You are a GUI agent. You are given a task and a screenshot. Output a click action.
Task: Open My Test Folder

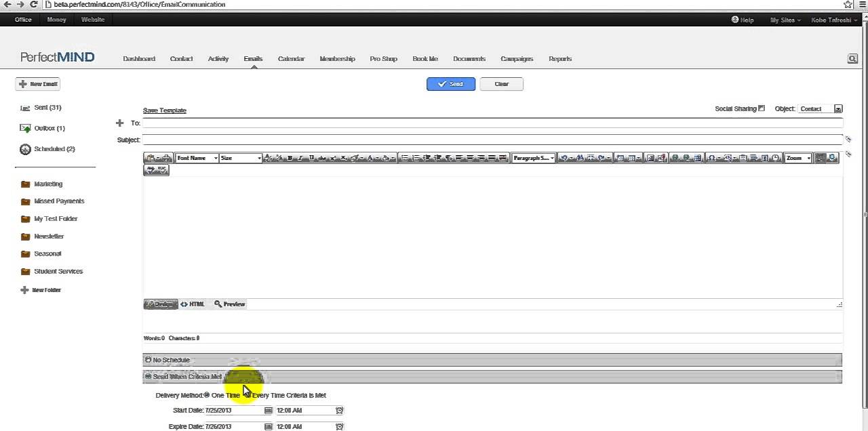[x=56, y=219]
